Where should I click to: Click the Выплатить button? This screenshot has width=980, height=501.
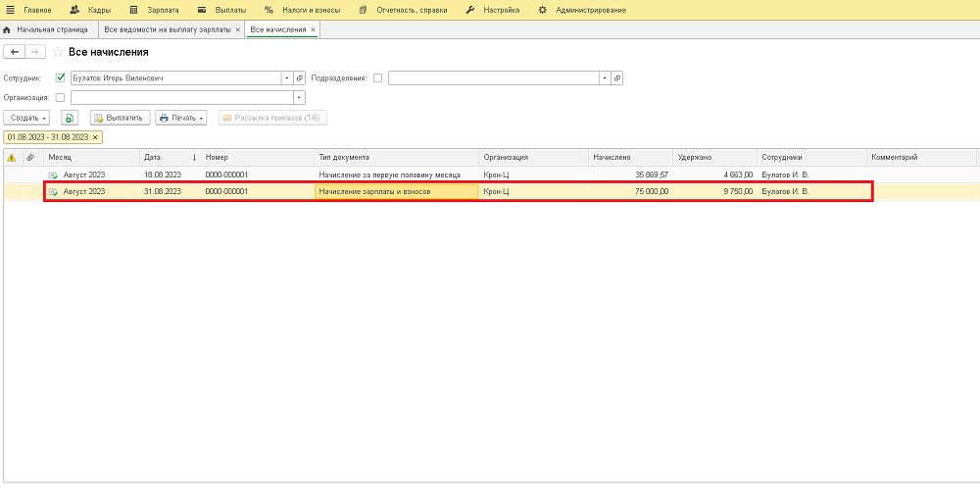tap(119, 118)
